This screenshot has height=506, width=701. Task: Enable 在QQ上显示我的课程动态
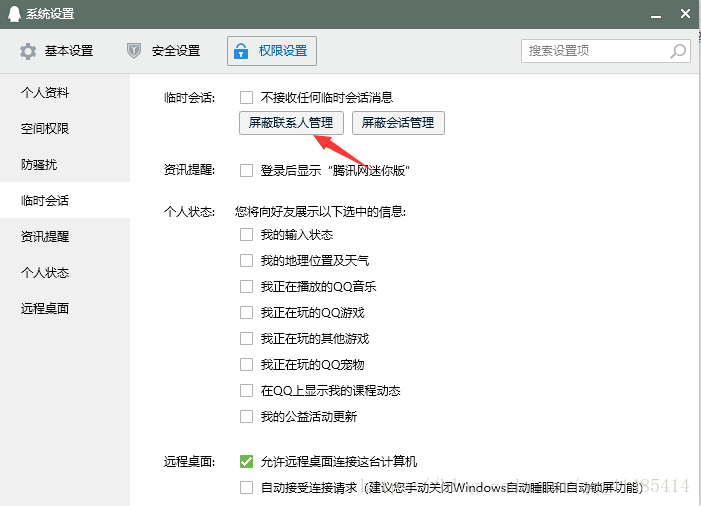click(246, 390)
